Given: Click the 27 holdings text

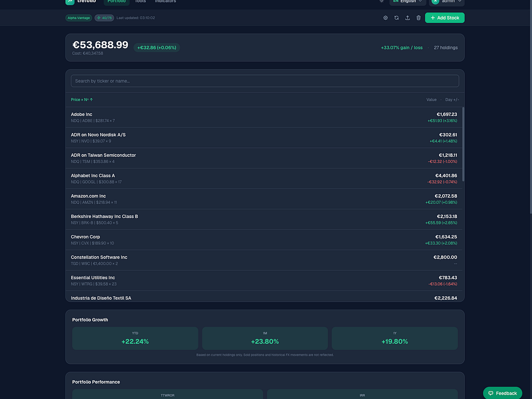Looking at the screenshot, I should click(445, 47).
